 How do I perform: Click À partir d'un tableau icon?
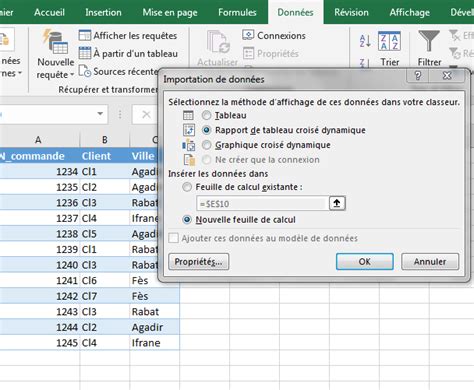(x=85, y=53)
